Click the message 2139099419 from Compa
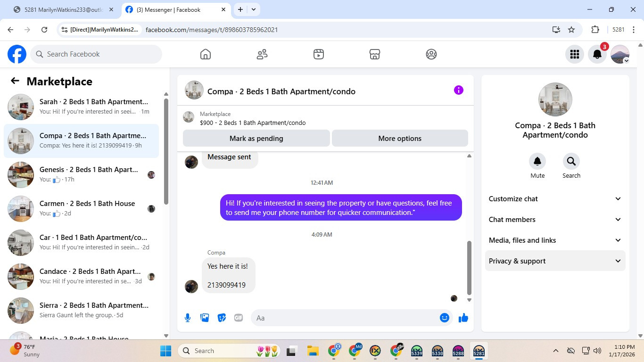The width and height of the screenshot is (644, 362). click(x=226, y=285)
